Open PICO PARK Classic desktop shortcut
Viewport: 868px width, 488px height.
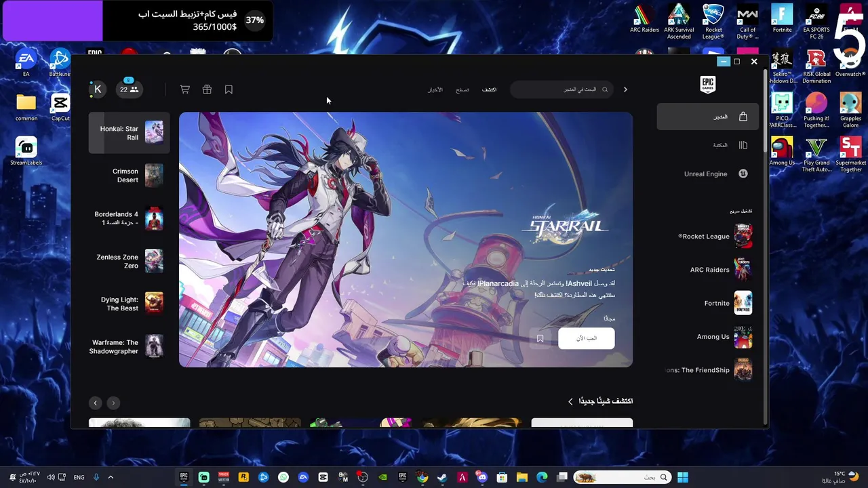pos(782,111)
